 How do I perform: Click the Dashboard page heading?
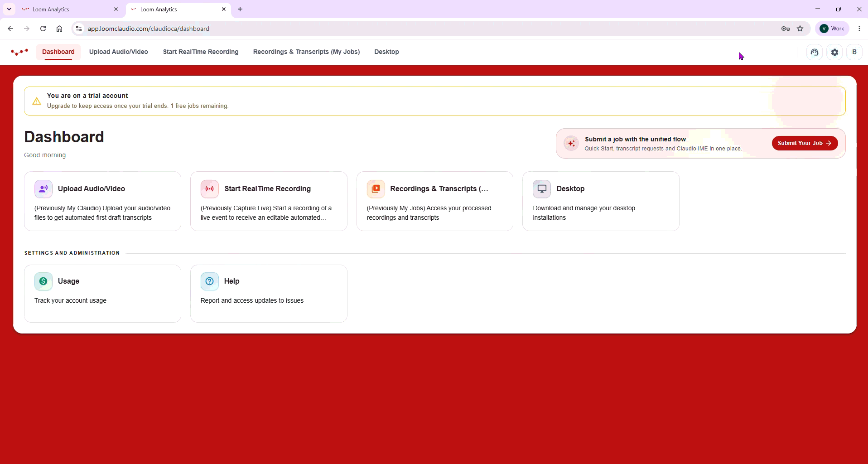(x=64, y=137)
